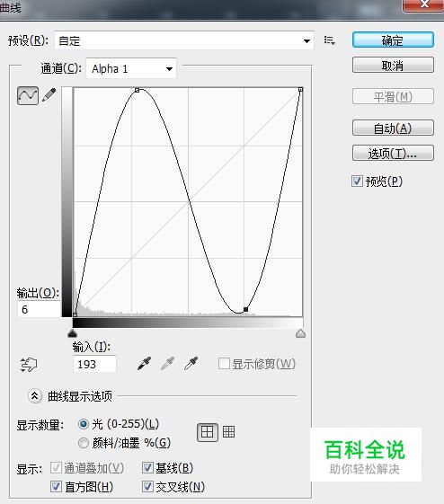Viewport: 444px width, 504px height.
Task: Select 颜料/油墨 %(G) radio button
Action: (x=84, y=443)
